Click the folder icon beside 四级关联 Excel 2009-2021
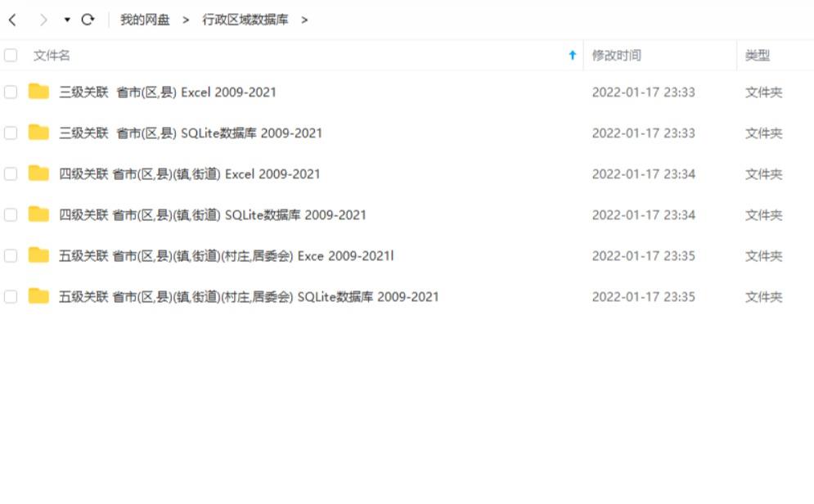Screen dimensions: 814x504 coord(36,173)
